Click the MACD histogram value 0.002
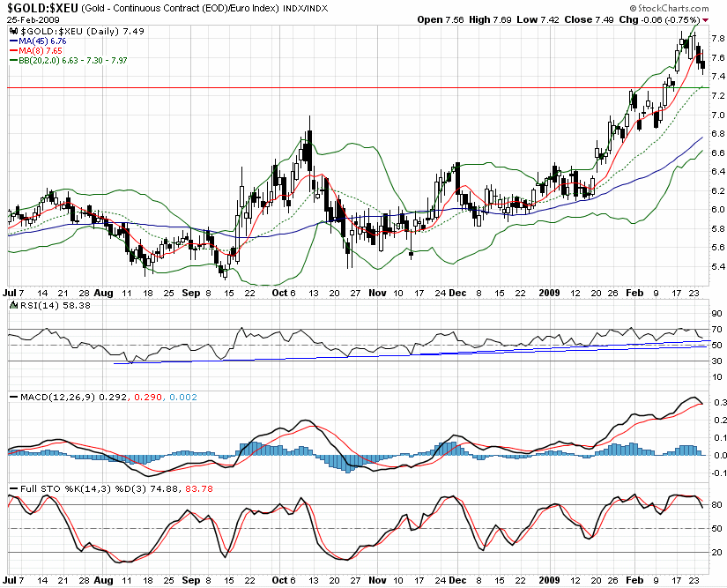This screenshot has height=588, width=727. coord(183,398)
